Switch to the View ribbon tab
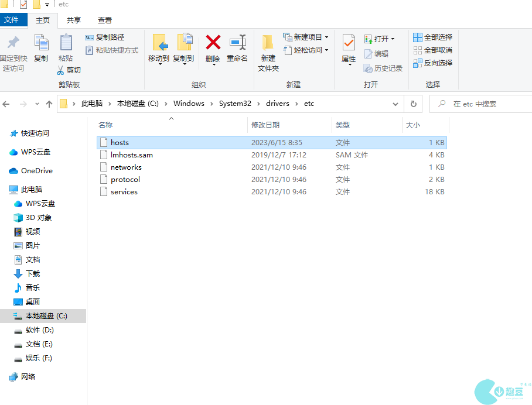This screenshot has height=405, width=532. click(x=105, y=20)
